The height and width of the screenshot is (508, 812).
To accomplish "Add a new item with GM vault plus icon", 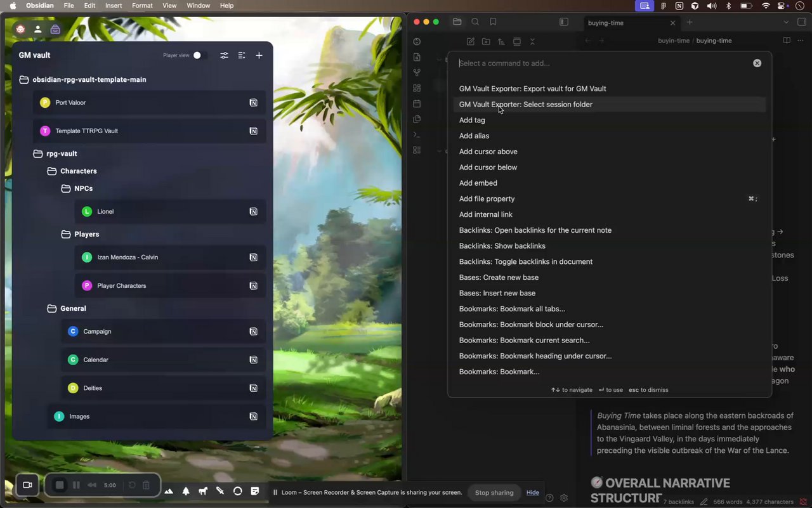I will (x=259, y=55).
